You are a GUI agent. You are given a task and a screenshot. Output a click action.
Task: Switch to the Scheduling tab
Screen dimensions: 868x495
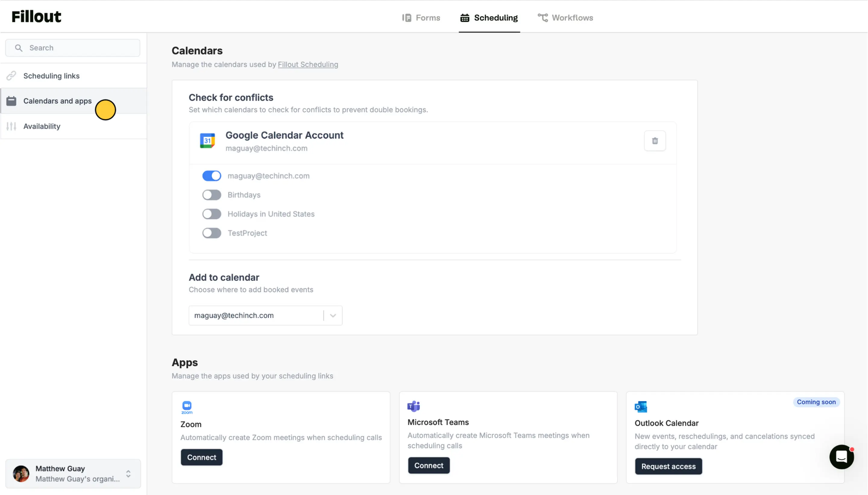coord(489,18)
